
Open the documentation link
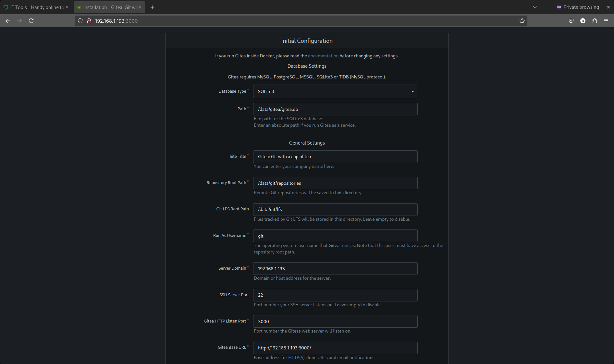click(323, 56)
